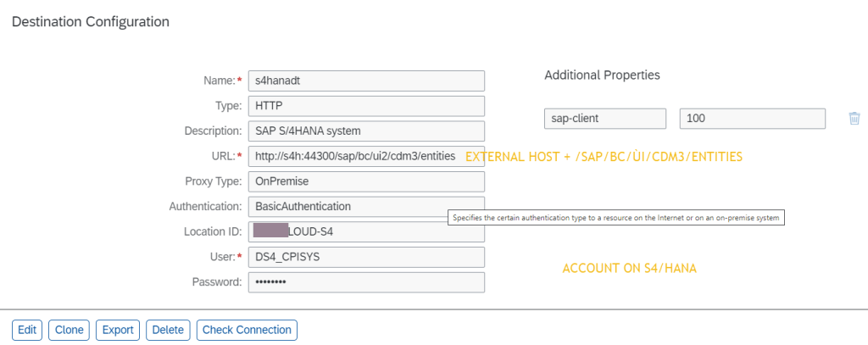Click the Edit button
868x345 pixels.
coord(27,330)
